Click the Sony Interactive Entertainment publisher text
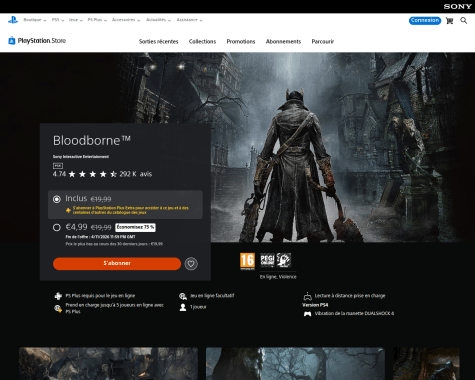This screenshot has height=380, width=475. click(x=81, y=157)
